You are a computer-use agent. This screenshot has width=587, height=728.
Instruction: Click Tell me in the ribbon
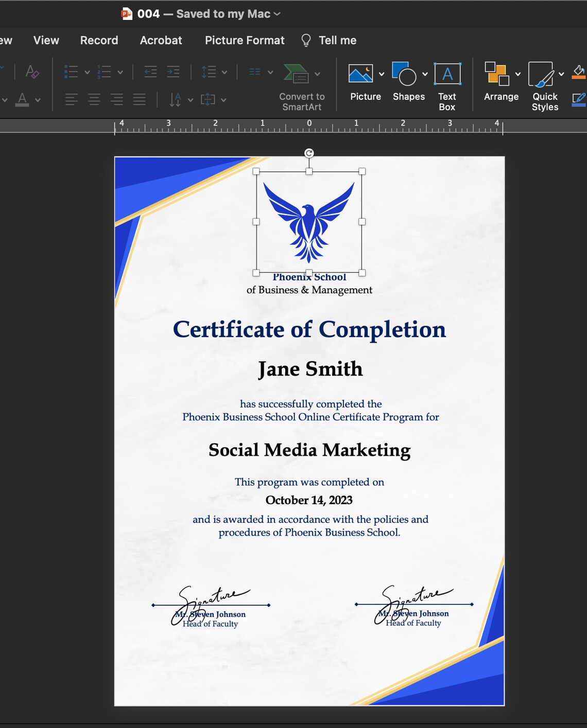coord(337,40)
